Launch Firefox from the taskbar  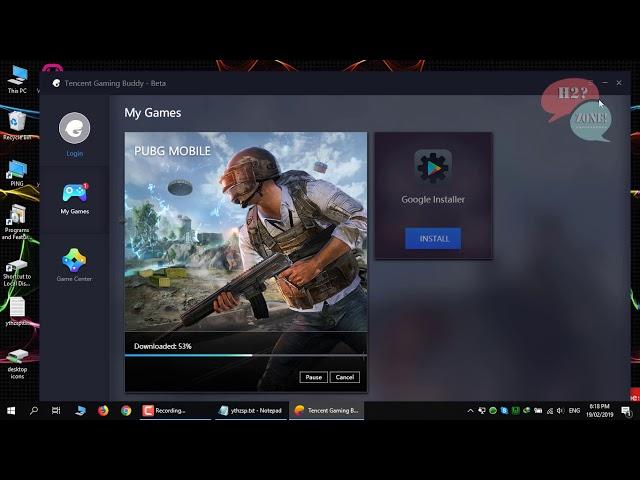[x=103, y=411]
